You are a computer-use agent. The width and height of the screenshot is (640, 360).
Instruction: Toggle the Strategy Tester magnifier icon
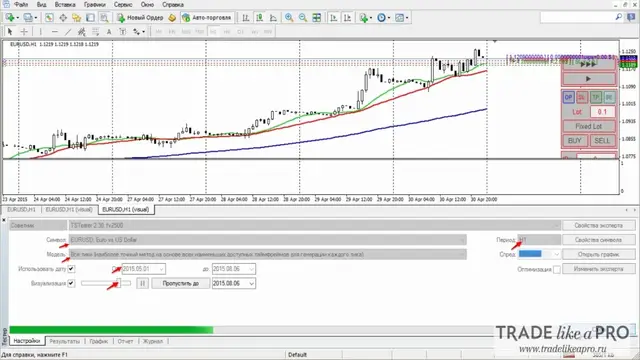click(x=104, y=18)
